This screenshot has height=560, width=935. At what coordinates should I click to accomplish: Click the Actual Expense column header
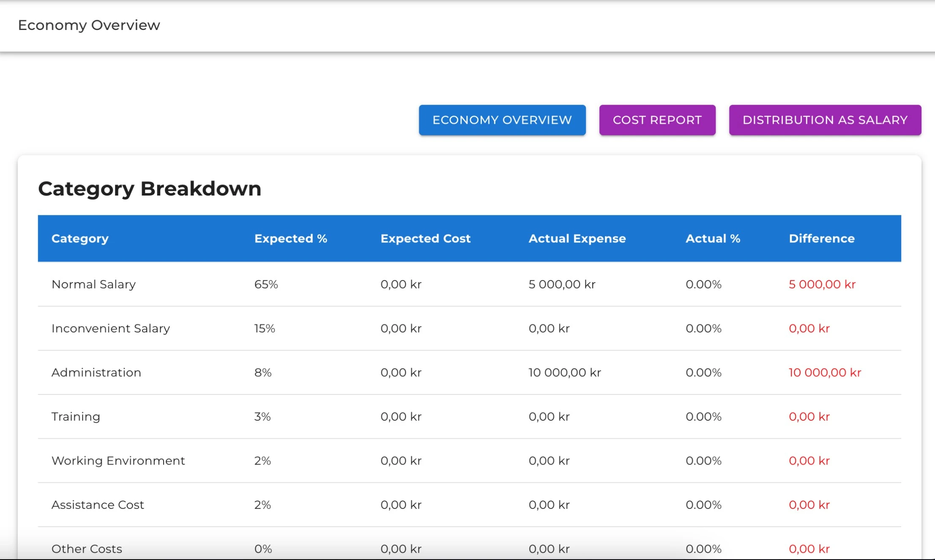point(577,239)
